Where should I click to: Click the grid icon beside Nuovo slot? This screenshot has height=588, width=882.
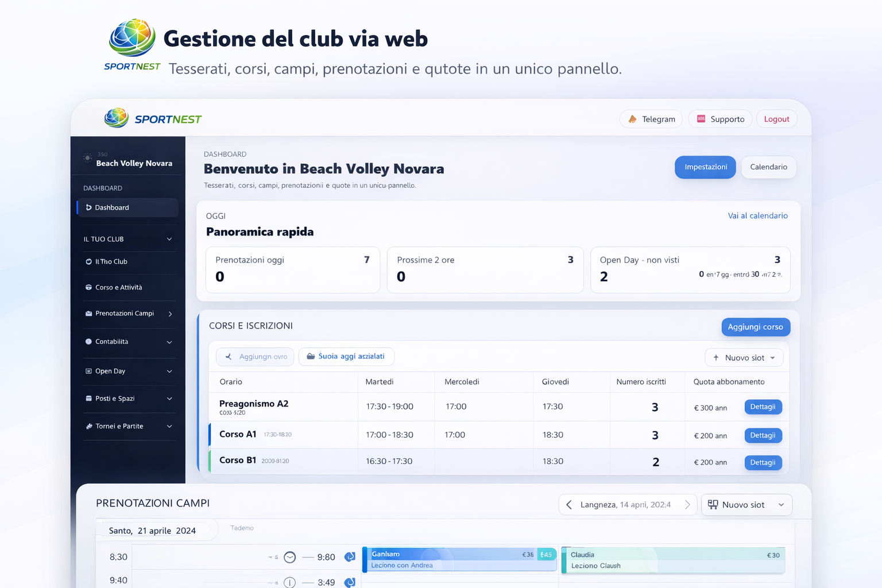point(713,504)
